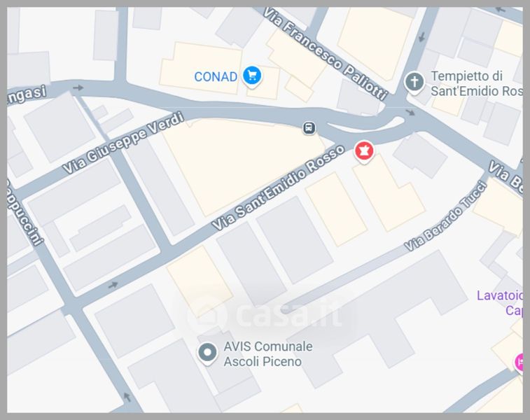Click the CONAD shopping cart icon
This screenshot has width=530, height=420.
coord(252,76)
